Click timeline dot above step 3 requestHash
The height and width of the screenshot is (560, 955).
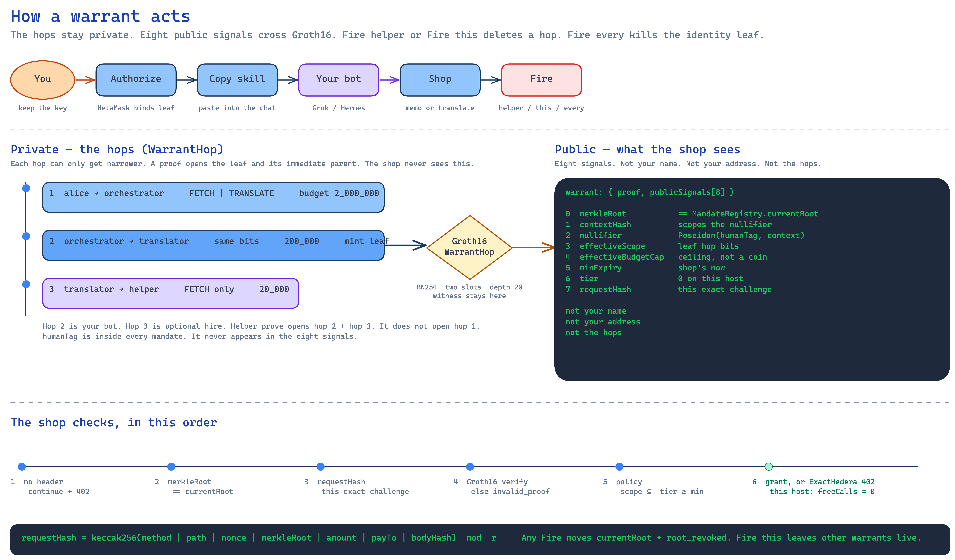[x=321, y=466]
